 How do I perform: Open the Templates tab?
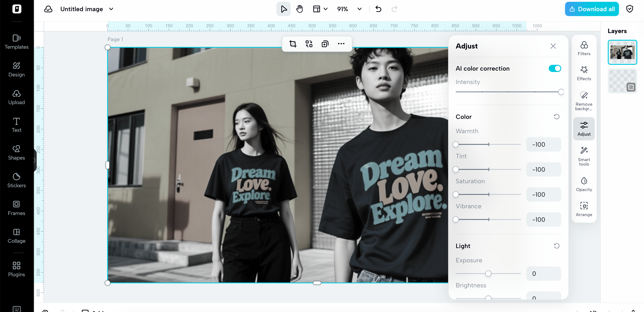pyautogui.click(x=17, y=42)
